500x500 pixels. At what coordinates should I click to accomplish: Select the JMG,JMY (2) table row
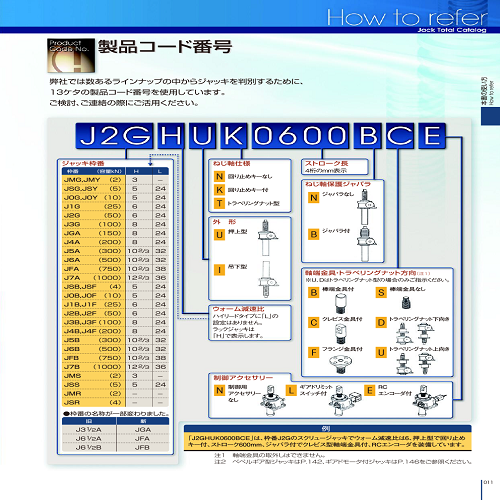coord(115,180)
